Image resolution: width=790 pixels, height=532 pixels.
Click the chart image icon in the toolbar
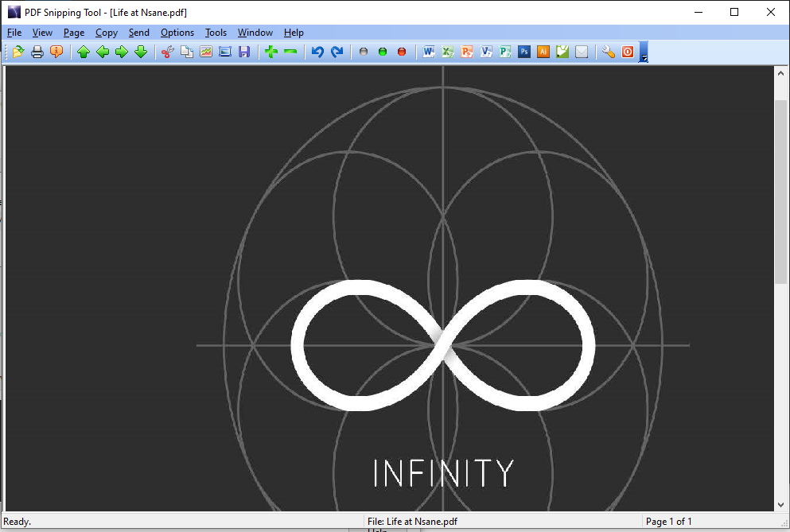click(206, 52)
